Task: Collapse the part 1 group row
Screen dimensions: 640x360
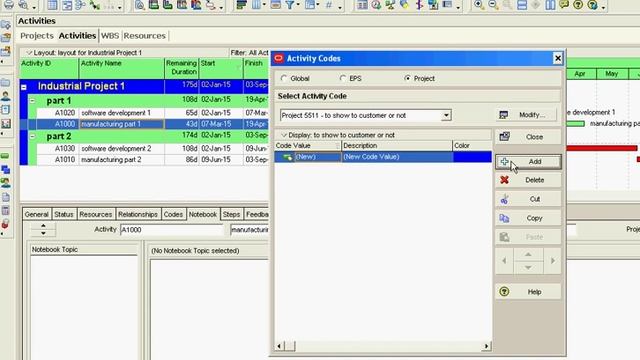Action: click(x=32, y=100)
